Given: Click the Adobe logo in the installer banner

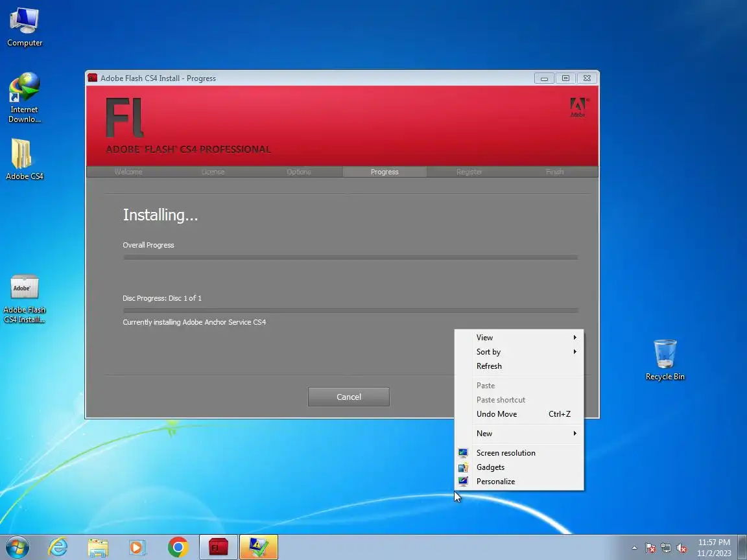Looking at the screenshot, I should 579,107.
